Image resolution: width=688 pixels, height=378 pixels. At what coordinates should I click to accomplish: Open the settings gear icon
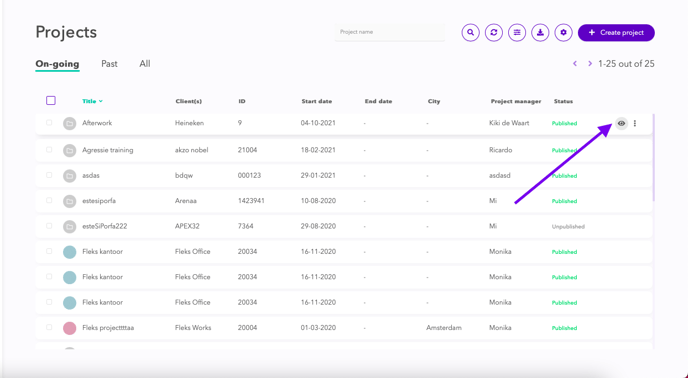click(x=563, y=32)
